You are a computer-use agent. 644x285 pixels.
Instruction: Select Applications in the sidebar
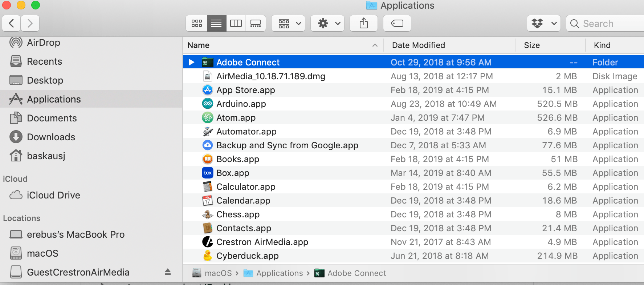click(x=91, y=99)
